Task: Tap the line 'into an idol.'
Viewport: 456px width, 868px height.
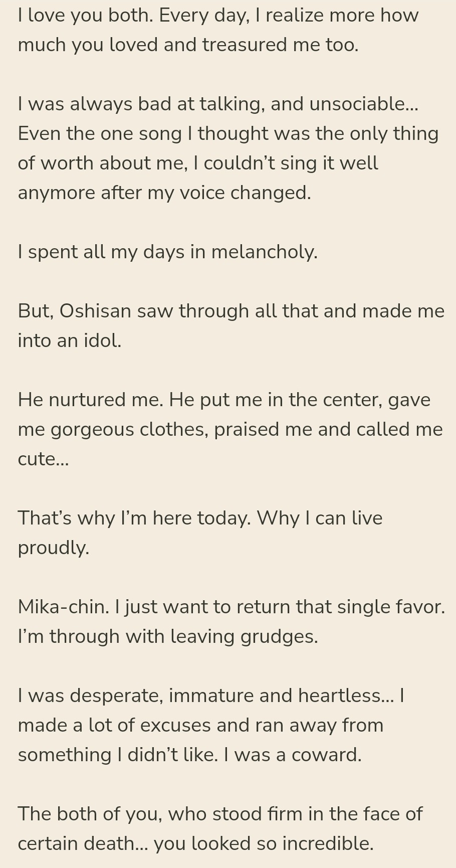Action: pyautogui.click(x=70, y=341)
